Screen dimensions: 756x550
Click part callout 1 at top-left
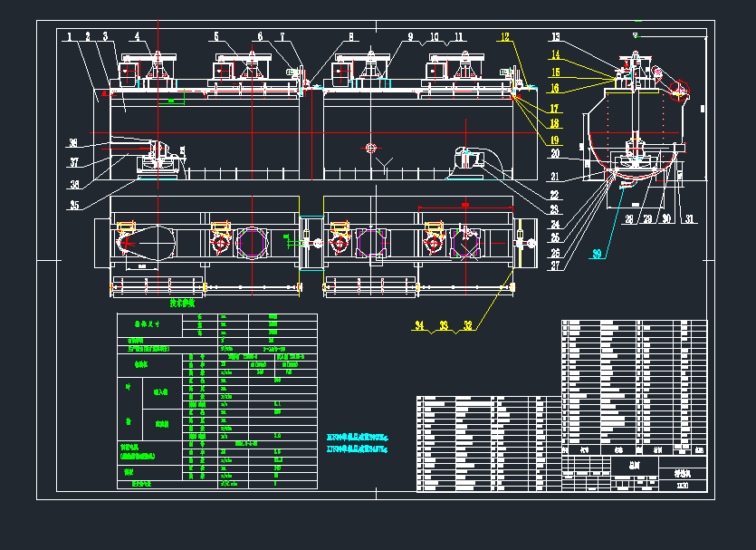click(69, 37)
